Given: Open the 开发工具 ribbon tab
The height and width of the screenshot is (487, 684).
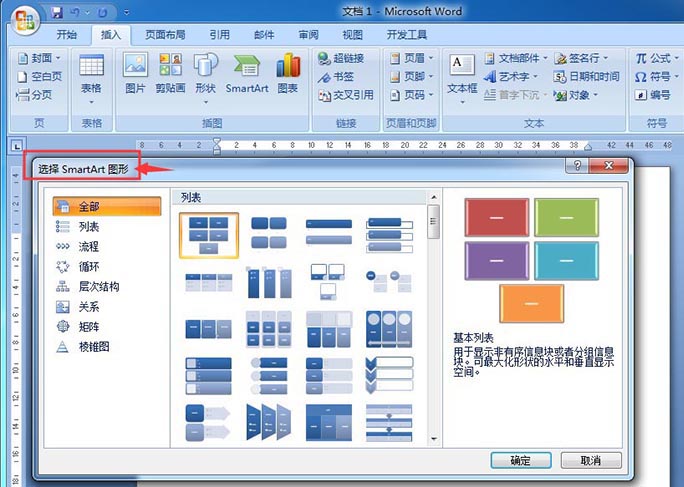Looking at the screenshot, I should point(407,34).
